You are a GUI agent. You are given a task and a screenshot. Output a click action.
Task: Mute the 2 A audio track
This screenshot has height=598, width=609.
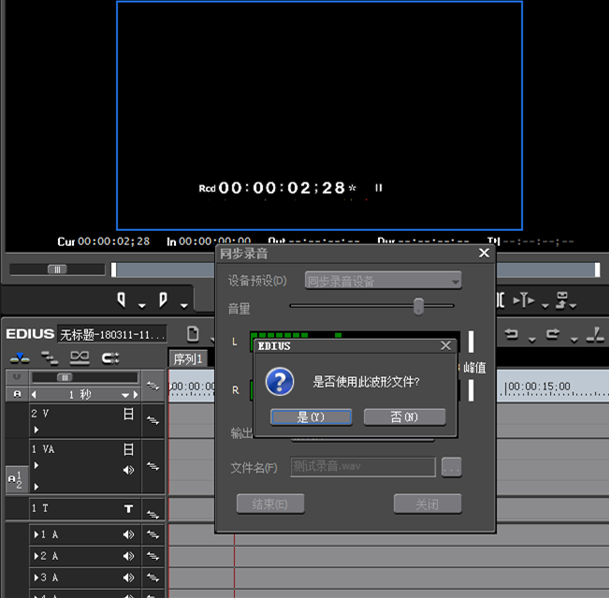(129, 556)
